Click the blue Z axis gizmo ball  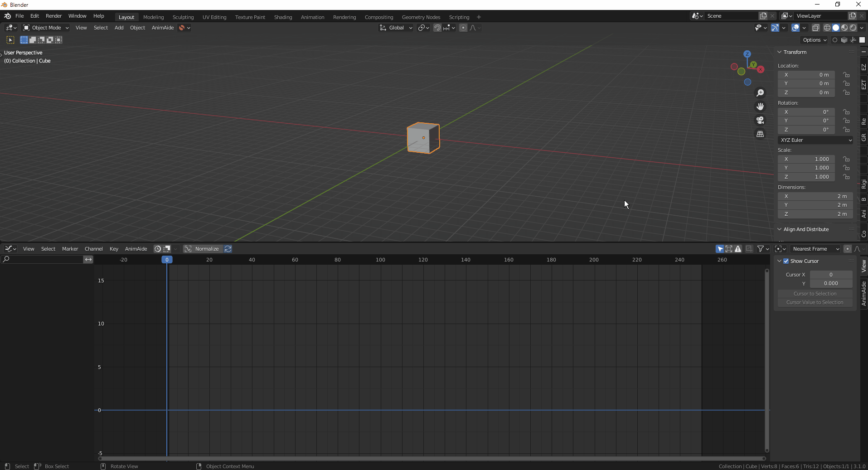click(x=747, y=54)
